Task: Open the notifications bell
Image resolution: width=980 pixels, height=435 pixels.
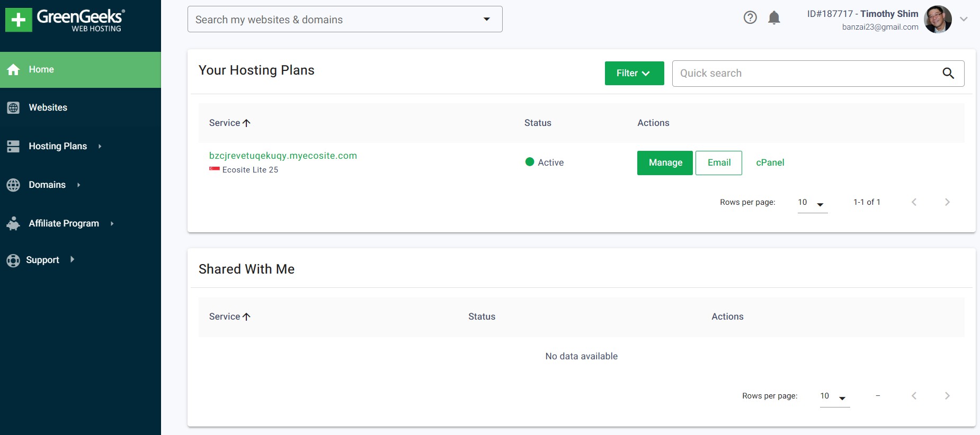Action: click(x=774, y=18)
